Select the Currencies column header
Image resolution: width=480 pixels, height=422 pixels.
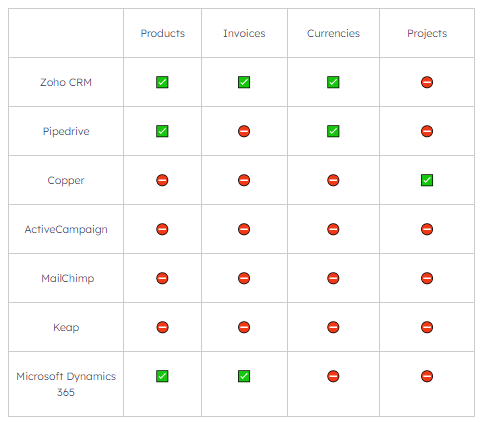point(333,33)
